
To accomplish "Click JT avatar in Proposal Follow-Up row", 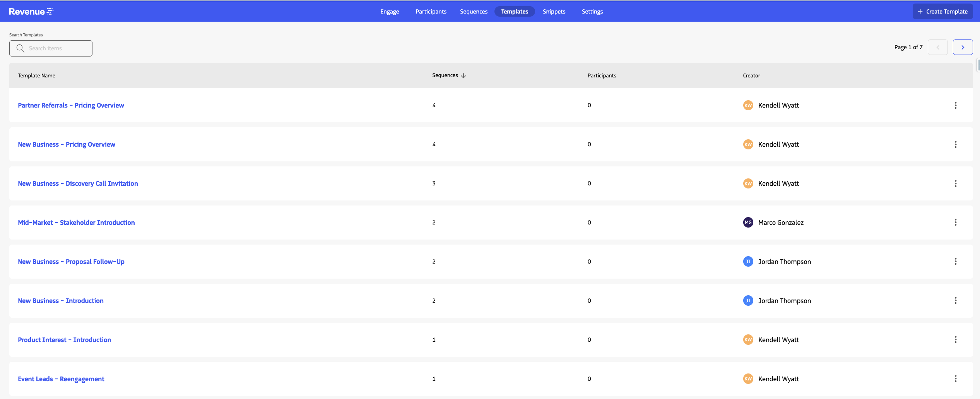I will pos(748,262).
